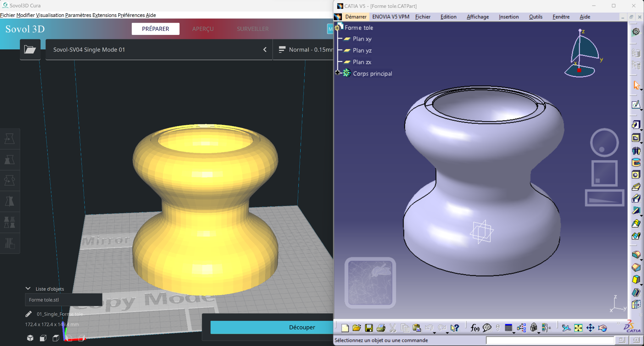
Task: Click the Sketcher icon in right toolbar
Action: 636,105
